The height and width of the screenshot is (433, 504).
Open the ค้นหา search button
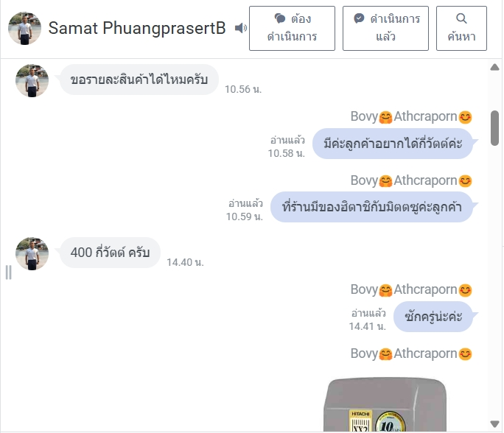(461, 28)
